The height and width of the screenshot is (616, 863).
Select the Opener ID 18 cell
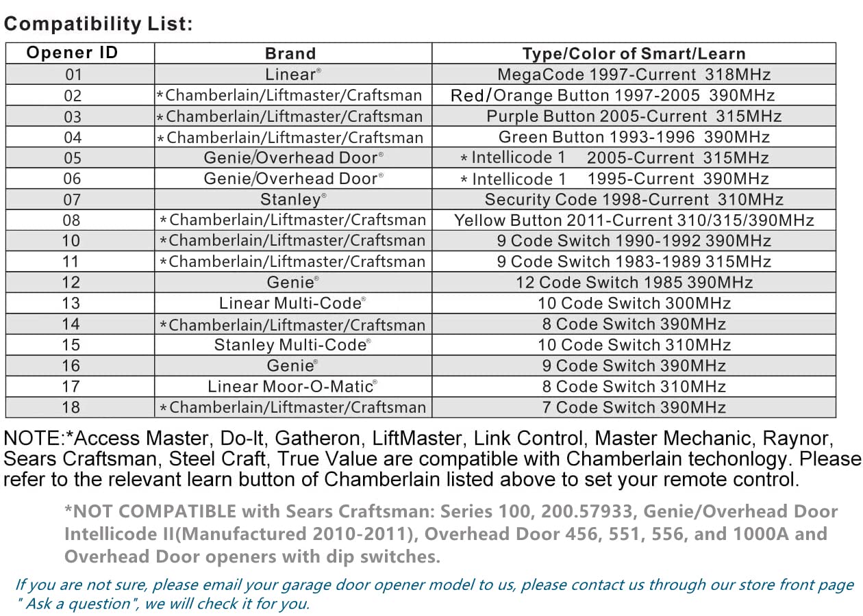(x=71, y=407)
